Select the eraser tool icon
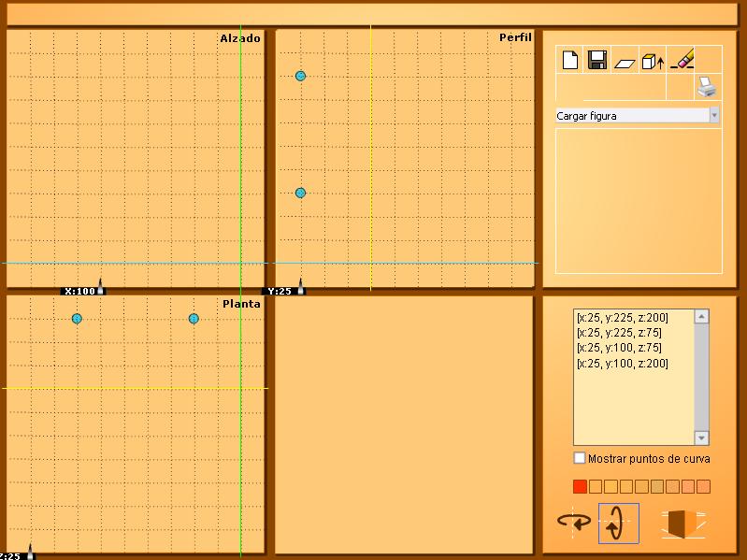The height and width of the screenshot is (560, 747). 682,59
